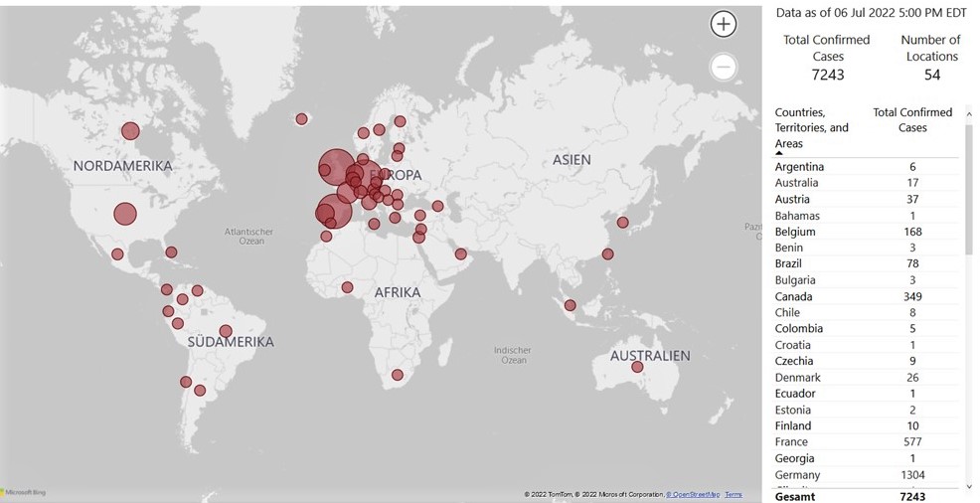The width and height of the screenshot is (980, 503).
Task: Click the 1304 cases value for Germany
Action: (912, 475)
